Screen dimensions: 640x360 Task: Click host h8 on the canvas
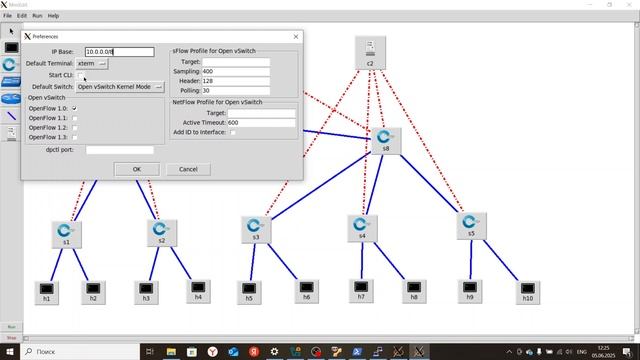(414, 291)
